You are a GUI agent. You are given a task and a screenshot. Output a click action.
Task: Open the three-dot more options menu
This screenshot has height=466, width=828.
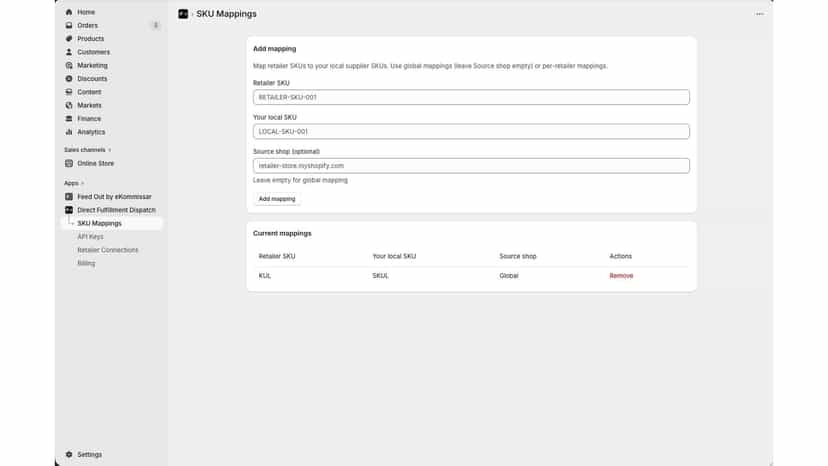pyautogui.click(x=759, y=14)
